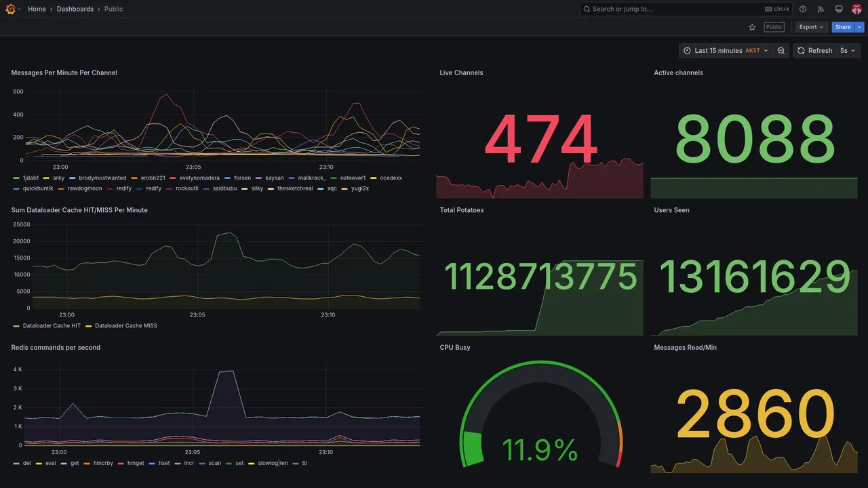Click the xqc legend color swatch
The width and height of the screenshot is (868, 488).
click(321, 188)
